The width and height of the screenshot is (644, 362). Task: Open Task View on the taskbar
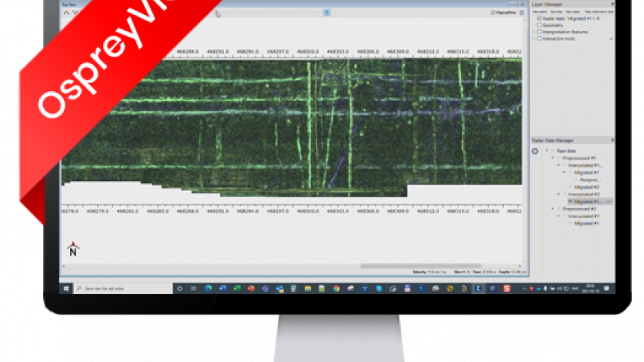point(193,289)
